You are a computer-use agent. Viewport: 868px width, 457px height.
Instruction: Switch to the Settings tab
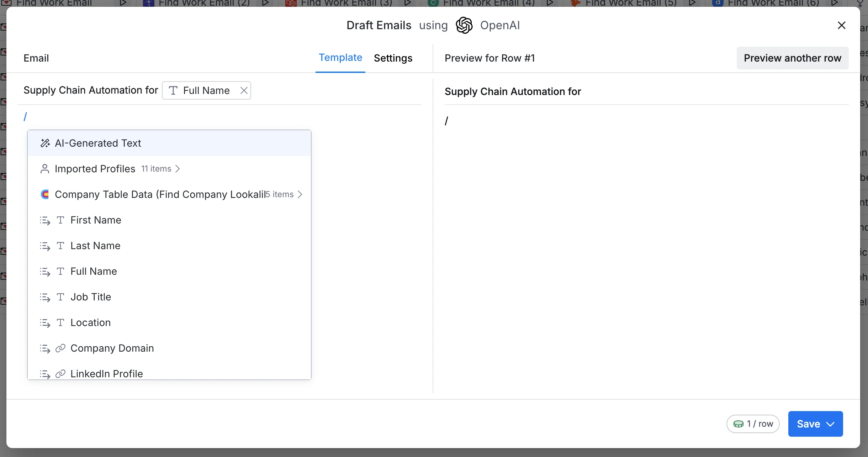[x=393, y=58]
